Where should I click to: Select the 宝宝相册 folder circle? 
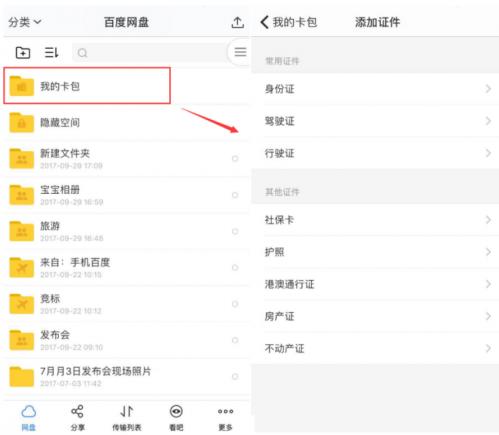[x=235, y=195]
